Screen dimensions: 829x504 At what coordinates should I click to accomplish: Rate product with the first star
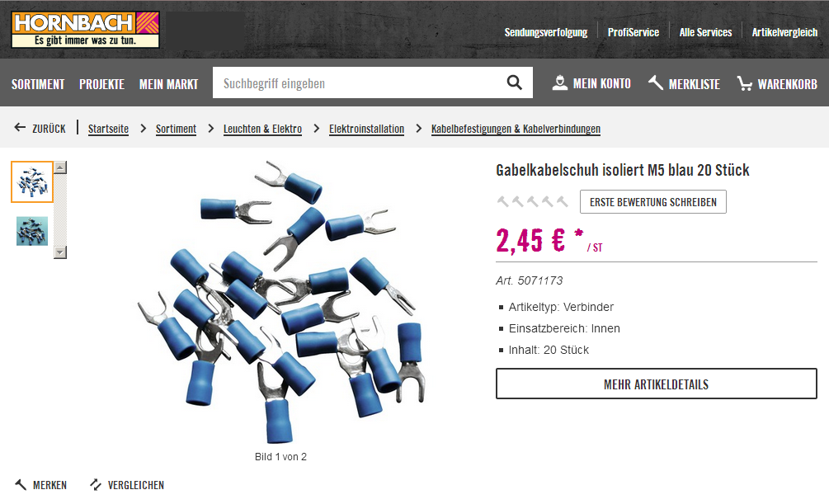(503, 201)
